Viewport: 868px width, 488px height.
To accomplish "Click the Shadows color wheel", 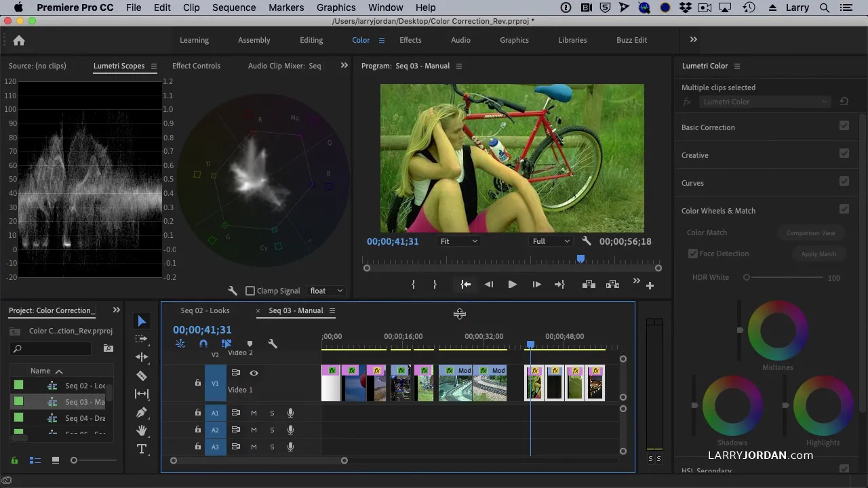I will [732, 406].
